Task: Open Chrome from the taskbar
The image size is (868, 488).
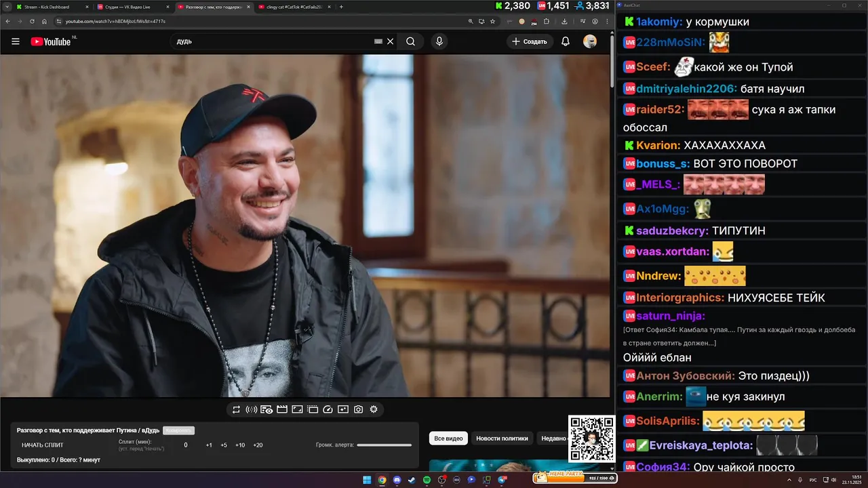Action: click(x=382, y=480)
